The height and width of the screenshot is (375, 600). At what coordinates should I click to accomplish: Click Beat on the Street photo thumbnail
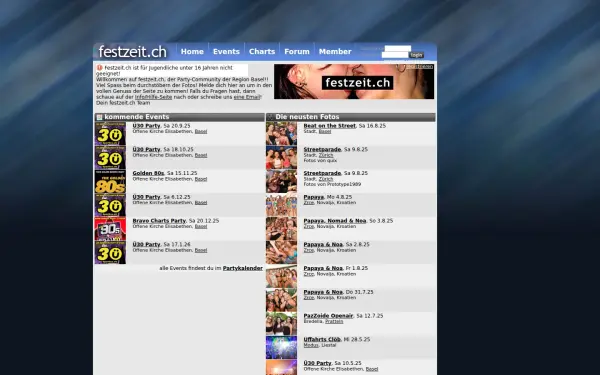click(x=281, y=133)
